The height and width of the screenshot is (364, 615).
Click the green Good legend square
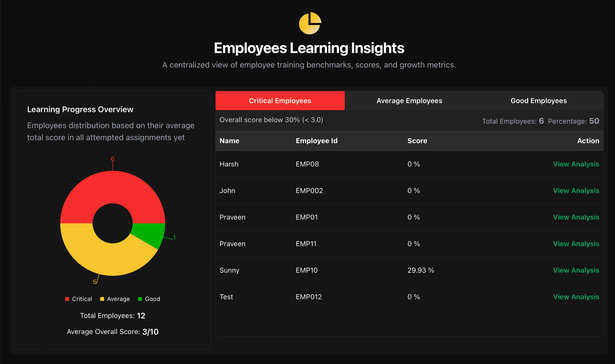tap(140, 299)
